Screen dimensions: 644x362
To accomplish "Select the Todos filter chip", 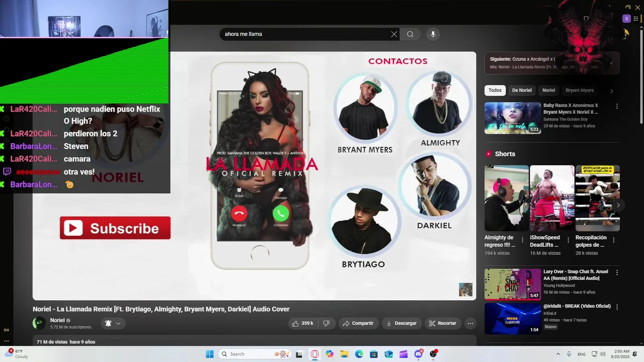I will click(x=495, y=90).
